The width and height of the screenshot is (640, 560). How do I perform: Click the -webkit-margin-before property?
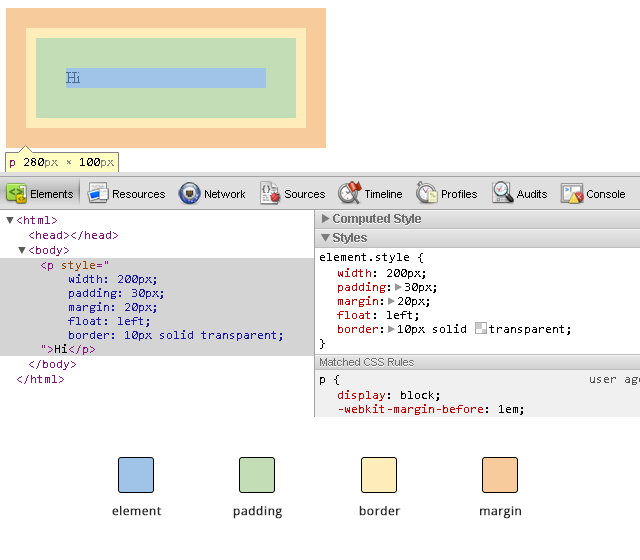coord(411,409)
